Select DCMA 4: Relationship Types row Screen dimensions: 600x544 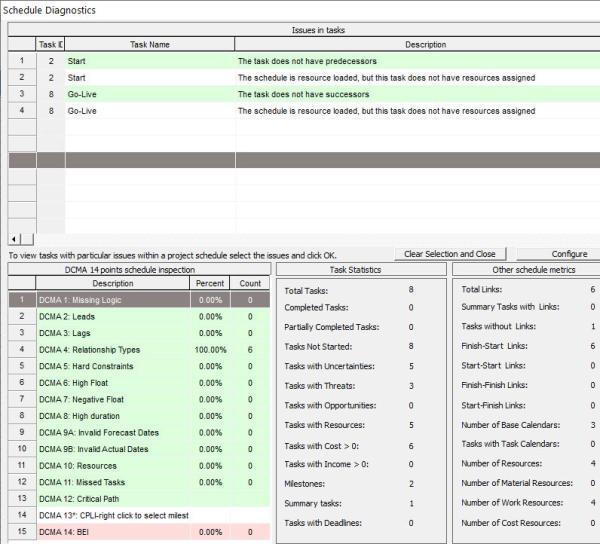tap(139, 350)
